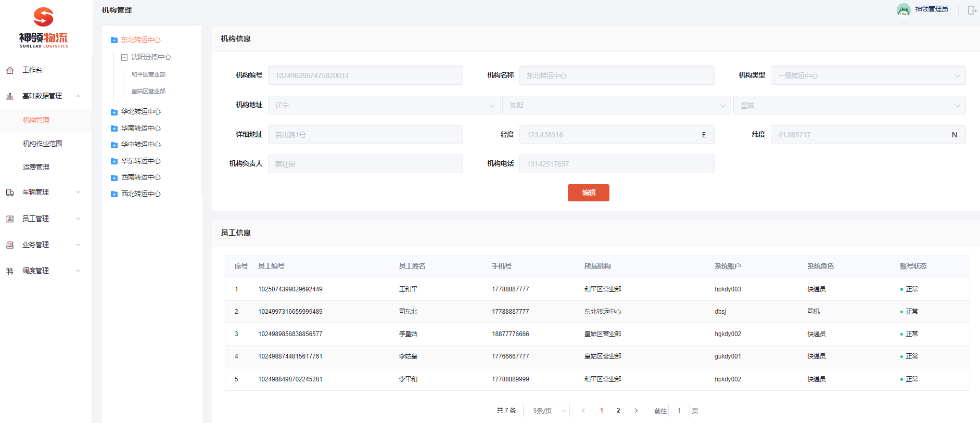This screenshot has width=980, height=423.
Task: Click the admin avatar icon
Action: 903,10
